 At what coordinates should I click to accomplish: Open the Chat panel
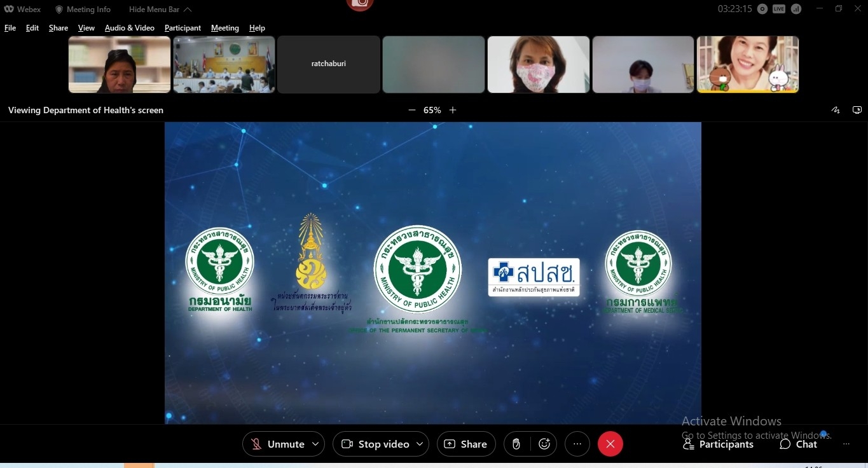(x=799, y=444)
